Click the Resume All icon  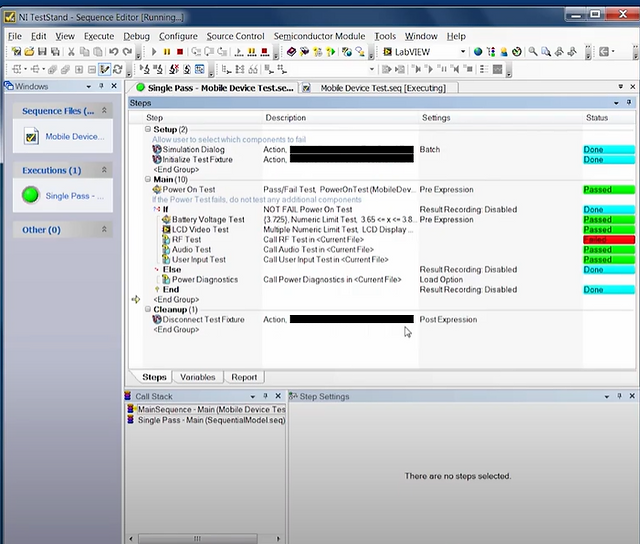click(x=239, y=51)
